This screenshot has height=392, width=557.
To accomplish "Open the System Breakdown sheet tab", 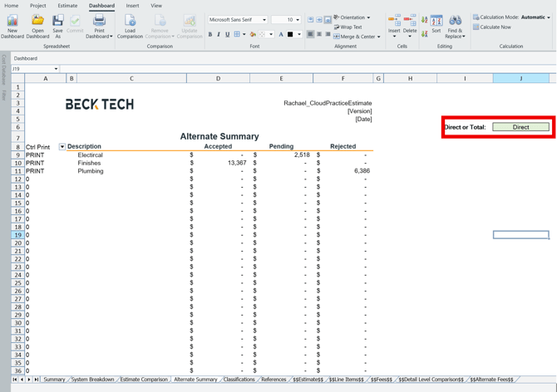I will point(92,380).
